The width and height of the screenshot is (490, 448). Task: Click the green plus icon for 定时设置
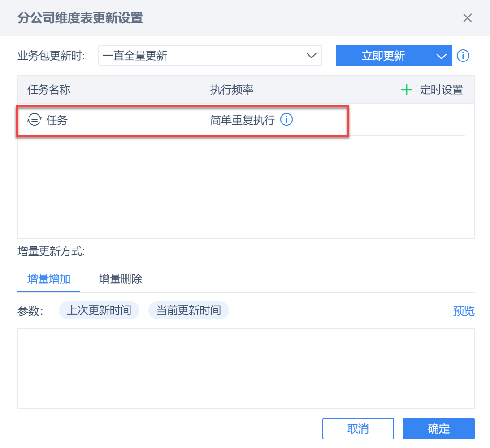406,90
